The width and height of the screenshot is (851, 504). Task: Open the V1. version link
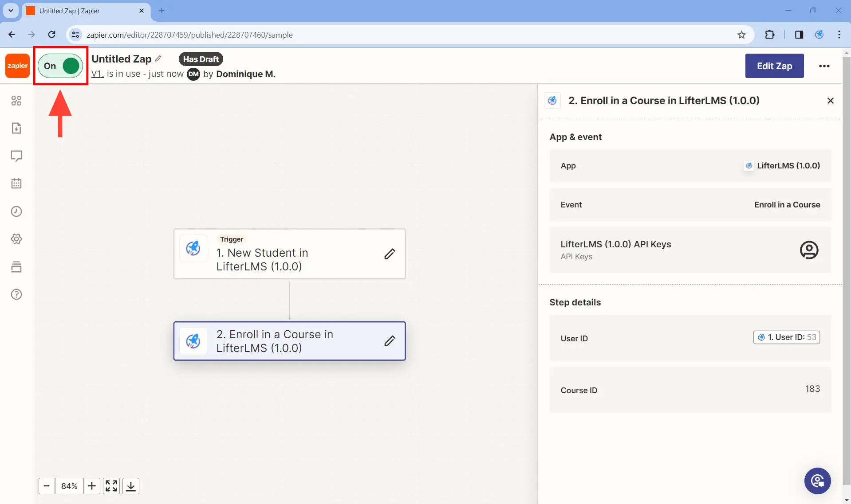(98, 74)
